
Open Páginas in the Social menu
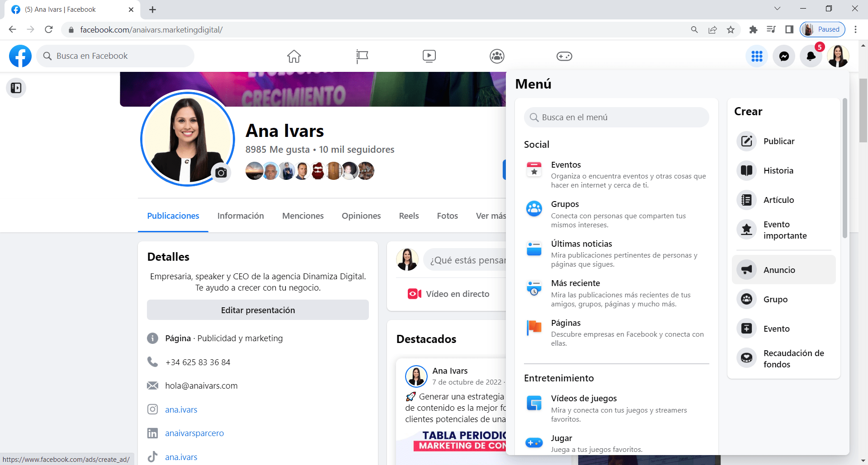[566, 323]
